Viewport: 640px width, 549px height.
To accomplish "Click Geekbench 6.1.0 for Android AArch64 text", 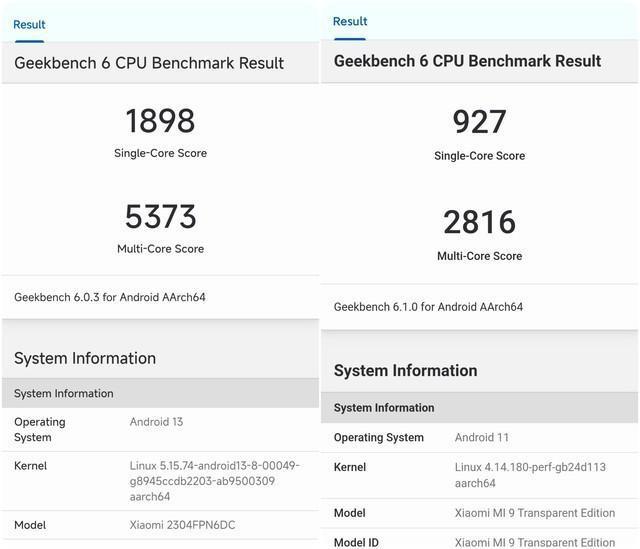I will 428,307.
